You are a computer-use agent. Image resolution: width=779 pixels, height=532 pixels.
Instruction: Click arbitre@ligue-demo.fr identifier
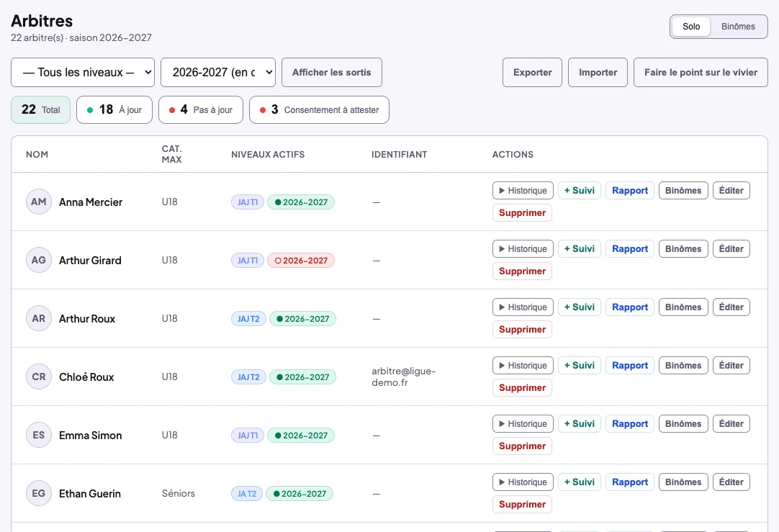point(403,377)
